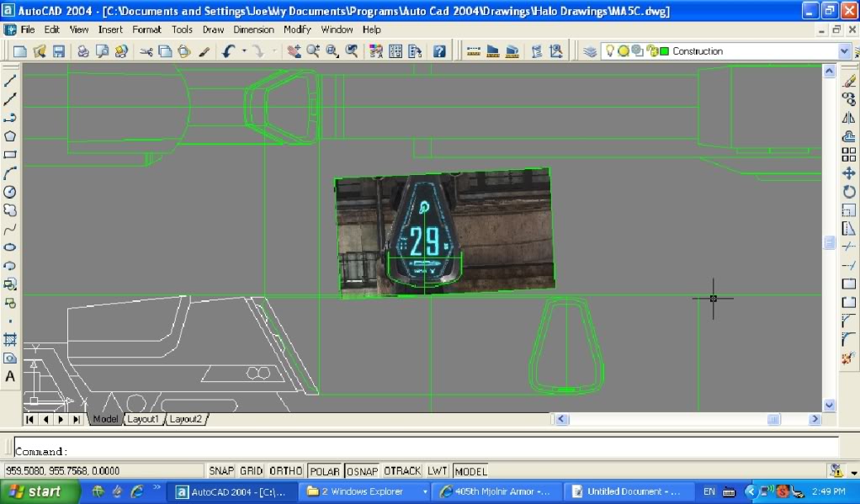860x504 pixels.
Task: Click the Command line input field
Action: pos(426,447)
